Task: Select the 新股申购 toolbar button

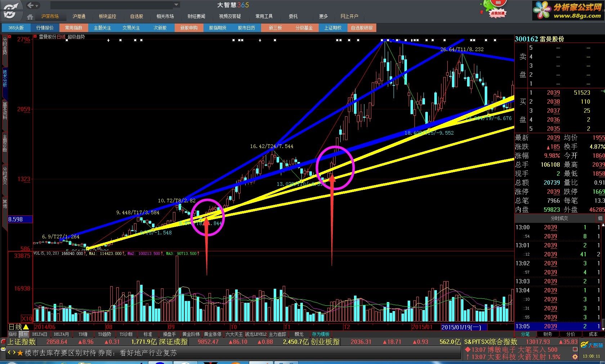Action: 189,28
